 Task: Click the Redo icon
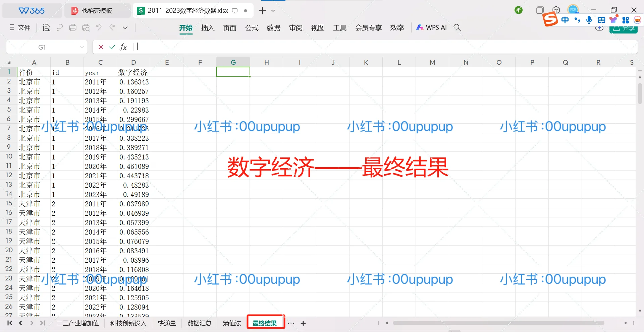pos(112,27)
